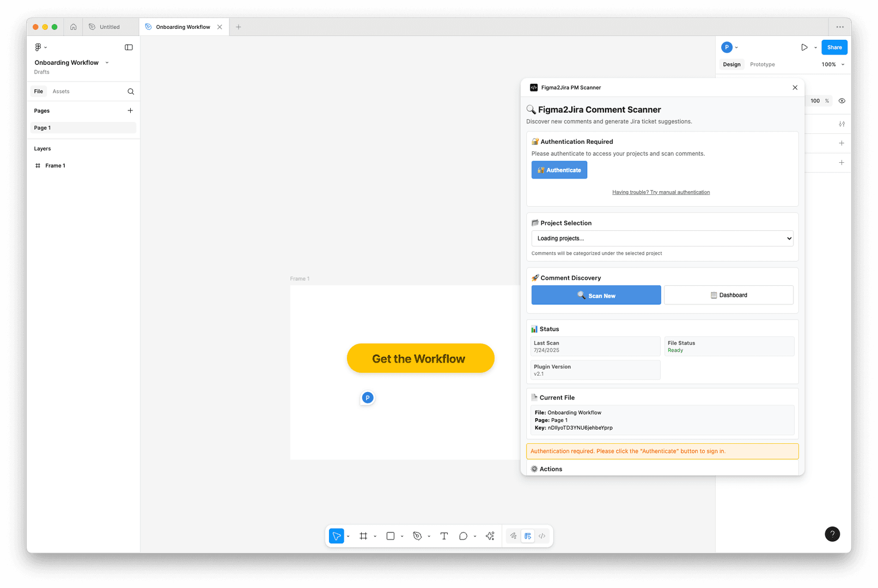Screen dimensions: 878x588
Task: Select the Rectangle shape tool
Action: click(390, 536)
